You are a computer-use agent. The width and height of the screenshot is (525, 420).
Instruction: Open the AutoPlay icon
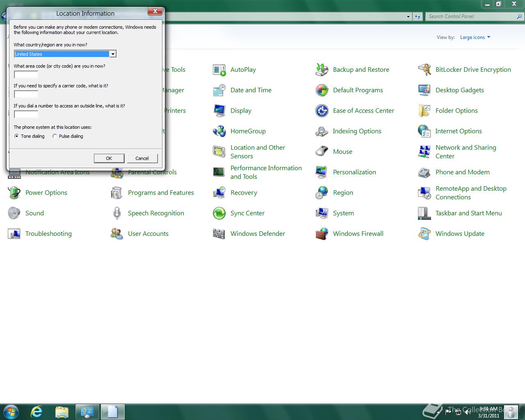click(219, 70)
